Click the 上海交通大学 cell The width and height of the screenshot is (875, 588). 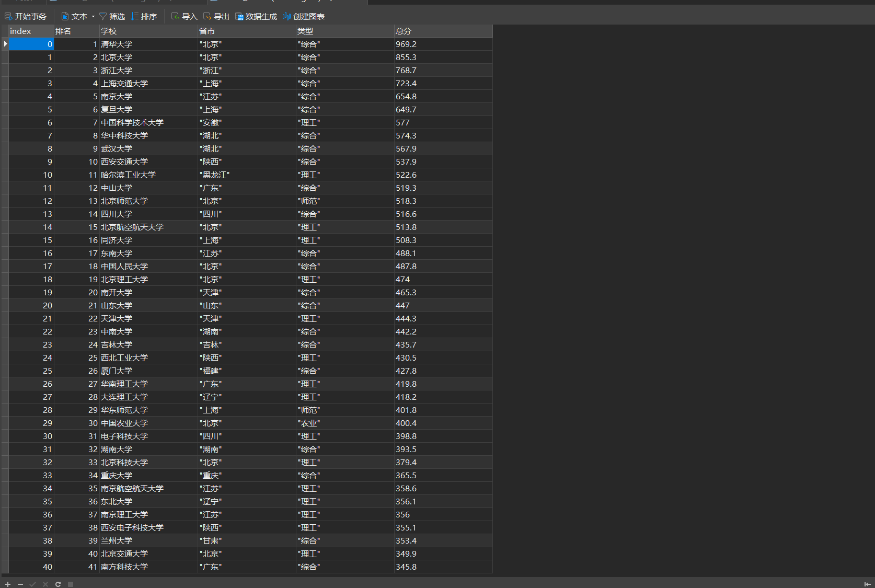pyautogui.click(x=148, y=83)
